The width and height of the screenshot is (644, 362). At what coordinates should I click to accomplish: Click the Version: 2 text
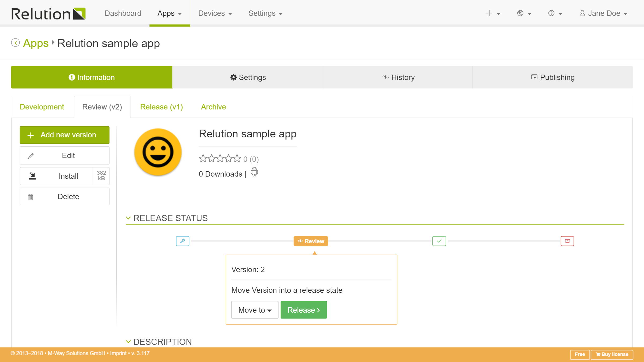pos(248,269)
